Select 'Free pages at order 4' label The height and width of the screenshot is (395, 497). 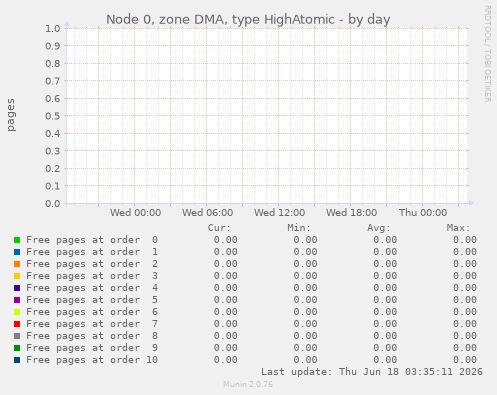pyautogui.click(x=92, y=288)
